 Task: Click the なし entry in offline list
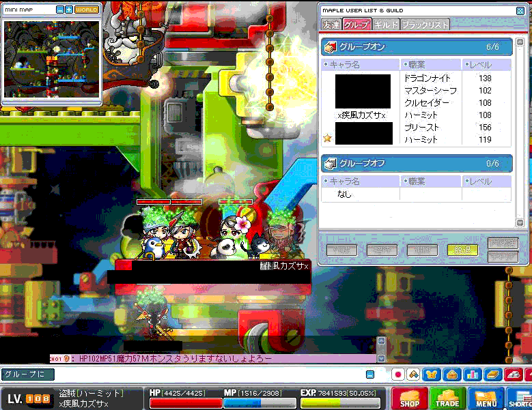click(344, 194)
